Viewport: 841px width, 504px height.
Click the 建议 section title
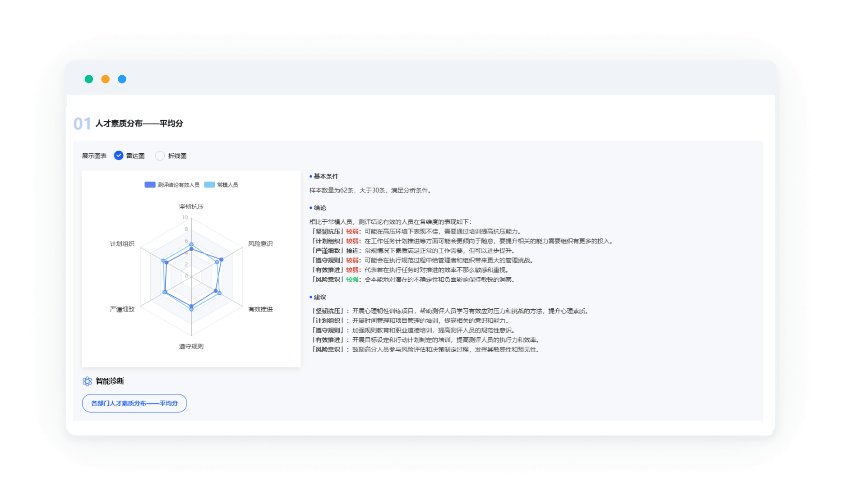pyautogui.click(x=320, y=297)
